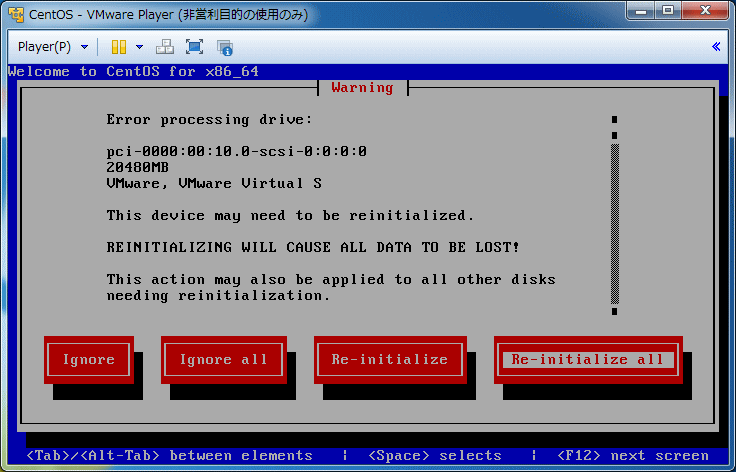Minimize the VMware Player window
This screenshot has width=736, height=472.
pos(639,12)
